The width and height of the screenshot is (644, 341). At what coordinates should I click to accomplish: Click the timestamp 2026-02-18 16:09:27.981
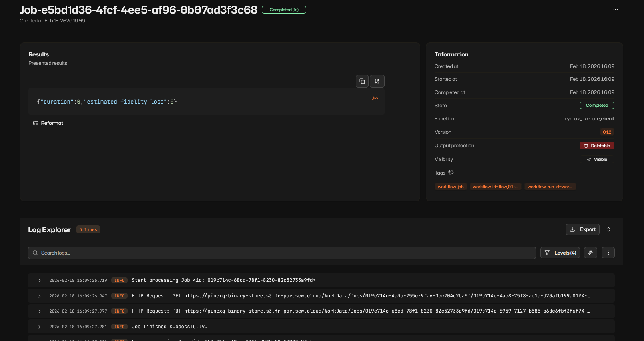click(x=78, y=327)
